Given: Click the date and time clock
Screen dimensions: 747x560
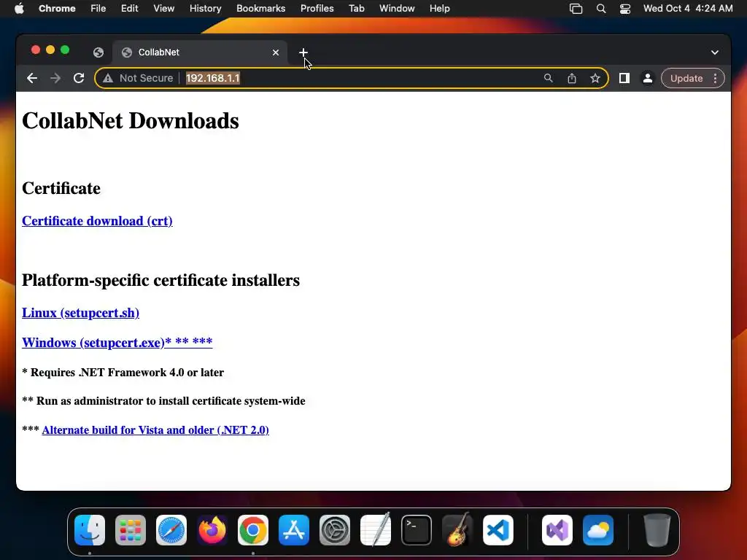Looking at the screenshot, I should click(x=688, y=9).
